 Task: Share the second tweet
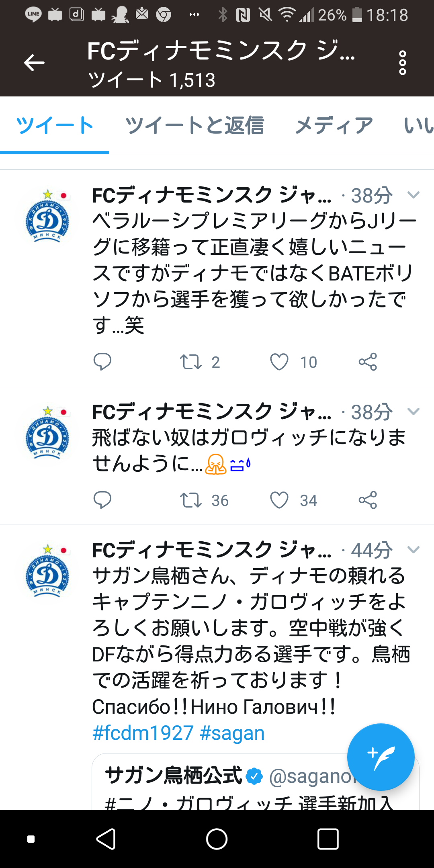point(368,500)
